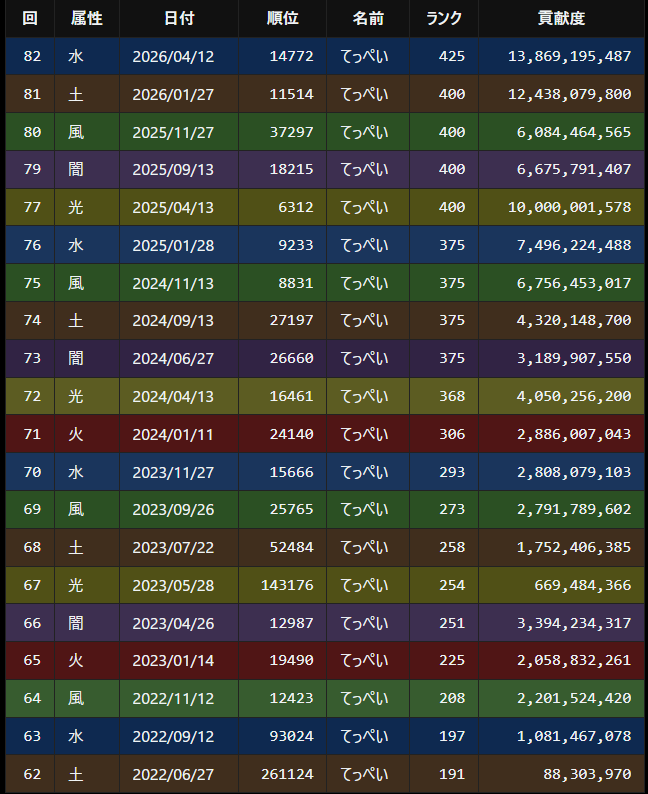Select the 順位 column header
Image resolution: width=648 pixels, height=794 pixels.
[282, 19]
